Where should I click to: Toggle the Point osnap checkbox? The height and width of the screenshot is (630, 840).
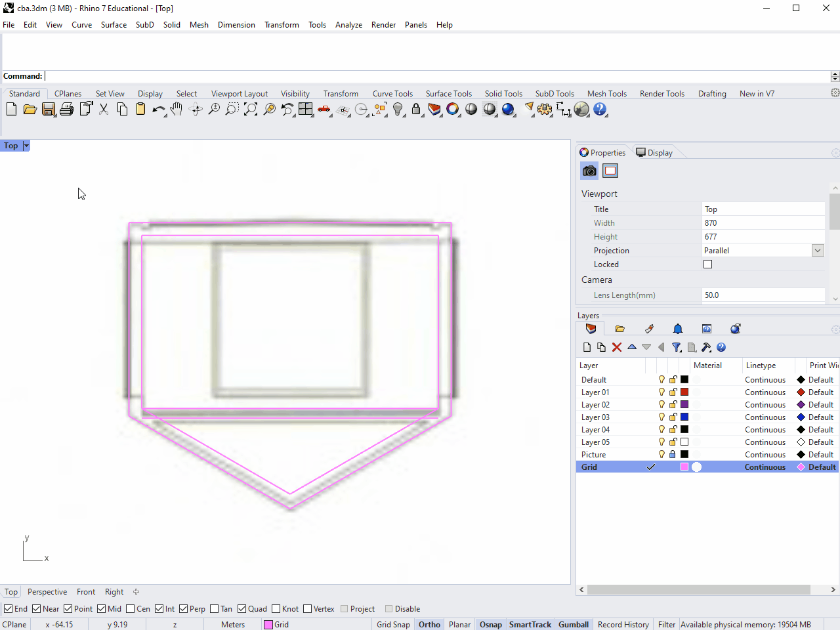[68, 609]
